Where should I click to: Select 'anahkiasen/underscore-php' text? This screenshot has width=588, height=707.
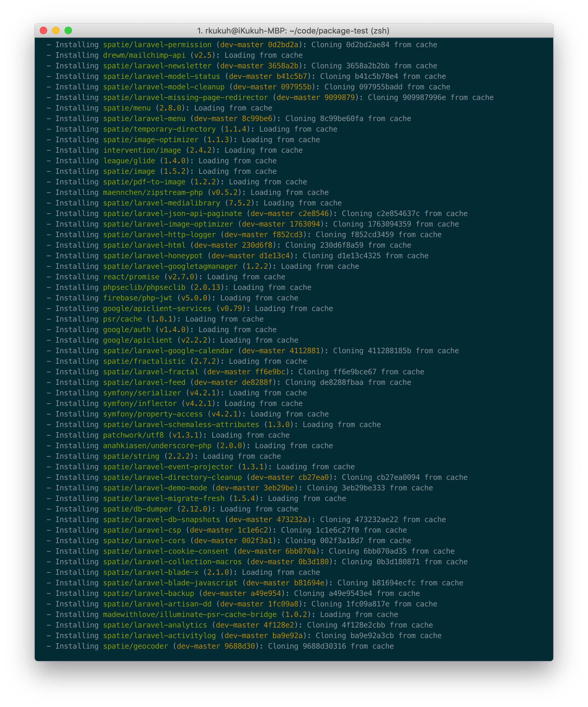tap(158, 446)
